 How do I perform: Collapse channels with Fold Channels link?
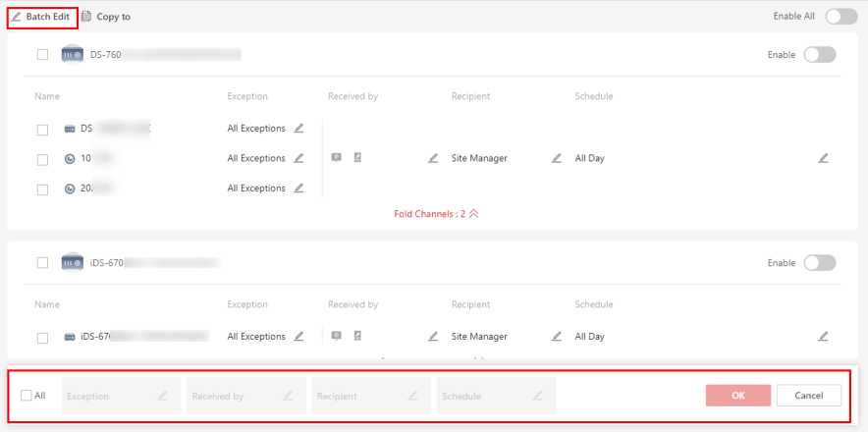[436, 213]
